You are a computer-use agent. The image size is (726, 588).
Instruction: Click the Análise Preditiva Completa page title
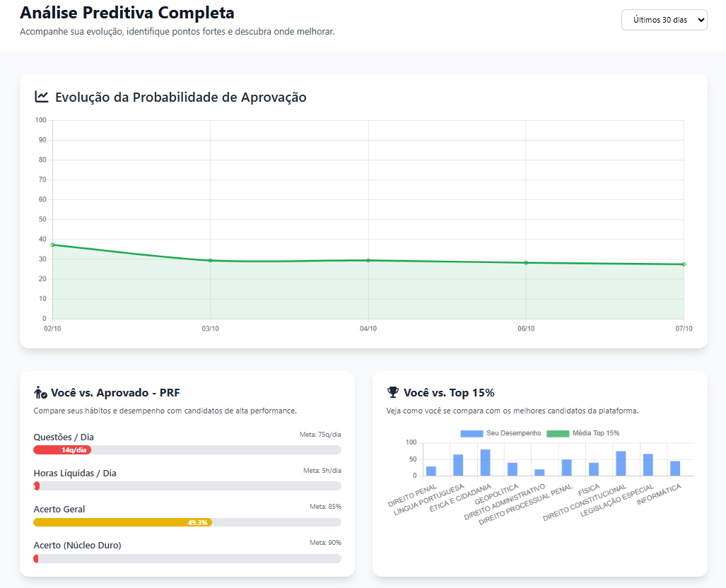tap(127, 12)
